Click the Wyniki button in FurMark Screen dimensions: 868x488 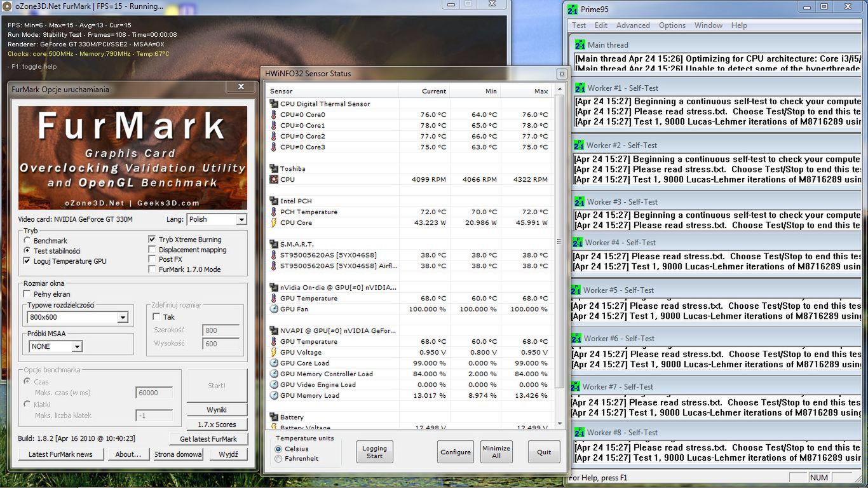(217, 410)
